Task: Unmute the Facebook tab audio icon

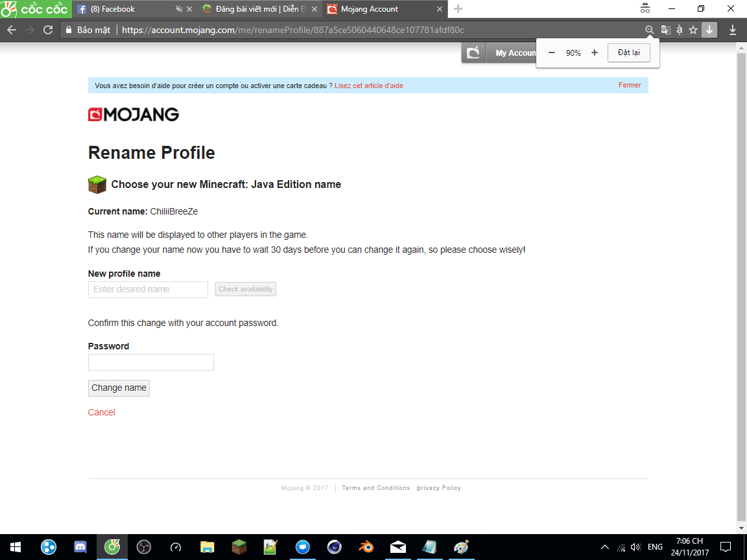Action: pos(179,9)
